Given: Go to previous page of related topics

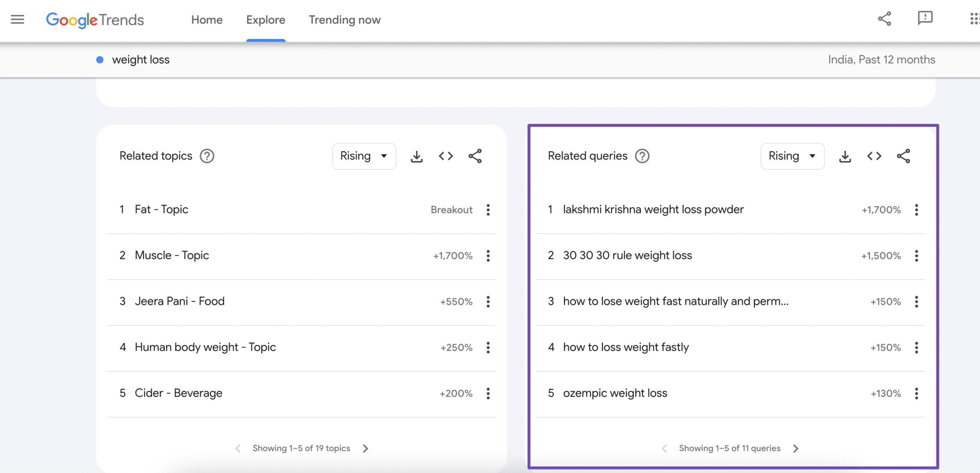Looking at the screenshot, I should click(x=238, y=448).
